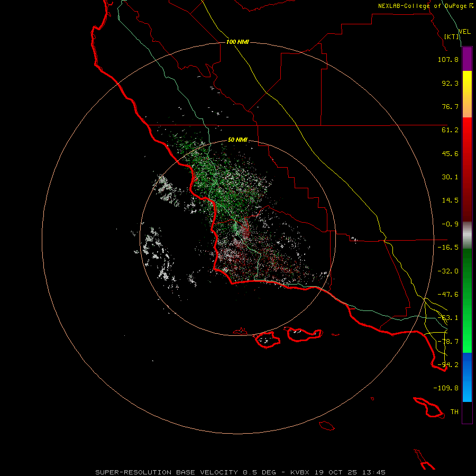Pick the blue segment of color bar
The height and width of the screenshot is (476, 476).
[x=467, y=377]
